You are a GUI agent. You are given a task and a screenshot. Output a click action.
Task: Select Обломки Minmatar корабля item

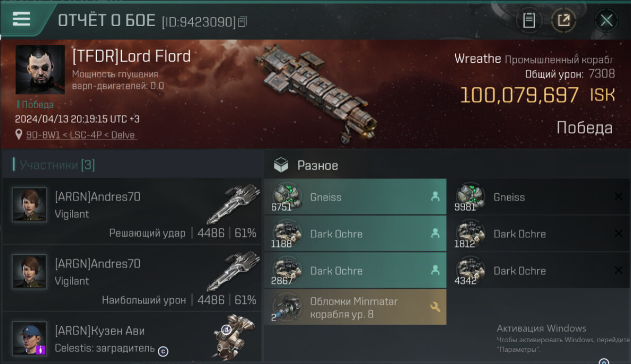point(354,308)
